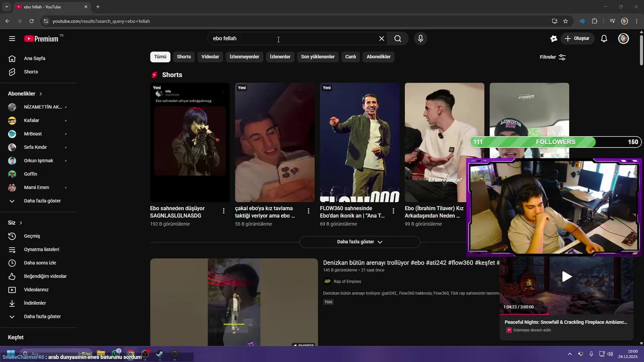
Task: Select the Videolar filter chip
Action: coord(210,57)
